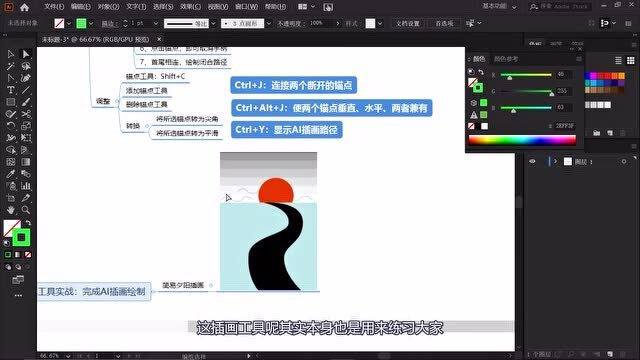Screen dimensions: 640x360
Task: Select the Line Segment tool
Action: click(x=26, y=90)
